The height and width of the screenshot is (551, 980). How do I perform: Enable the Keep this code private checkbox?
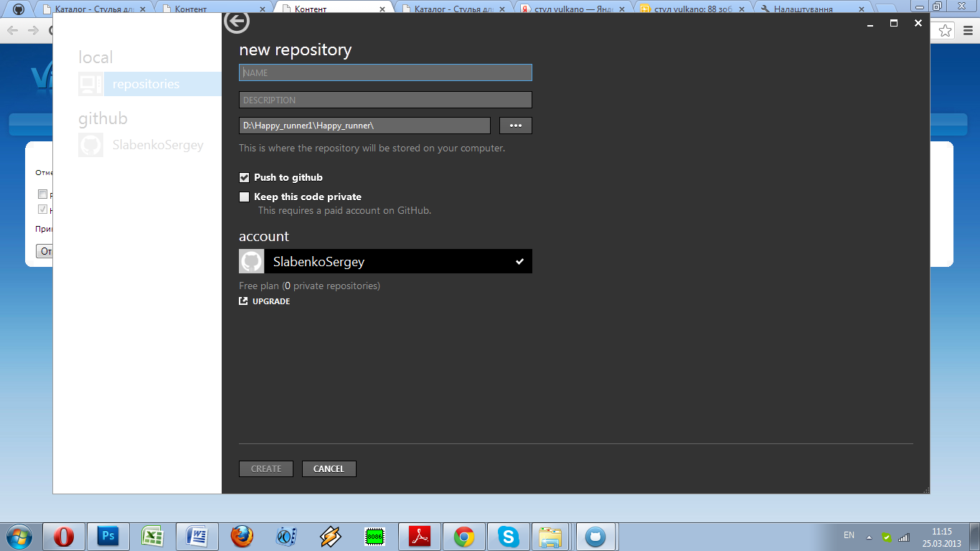tap(244, 197)
